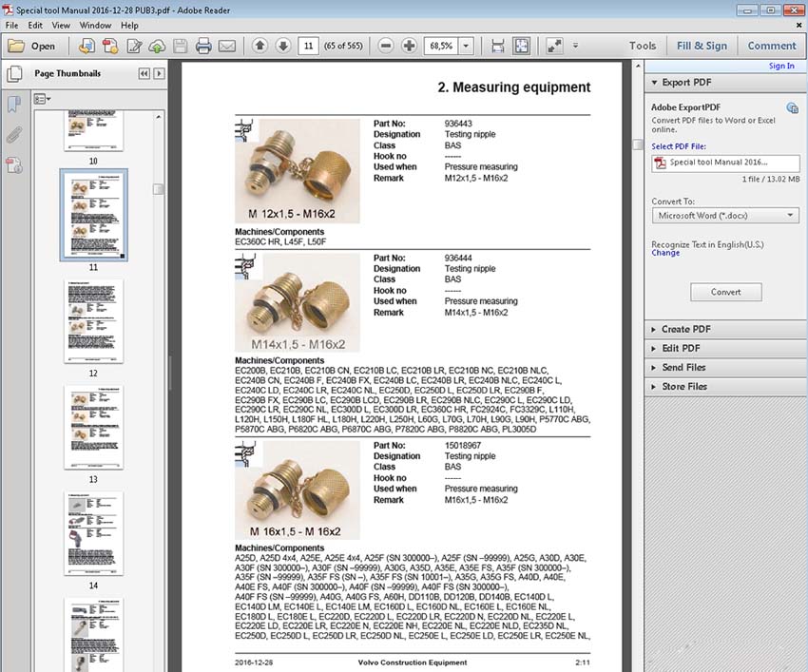Print the document using printer icon
This screenshot has width=808, height=672.
[x=203, y=47]
